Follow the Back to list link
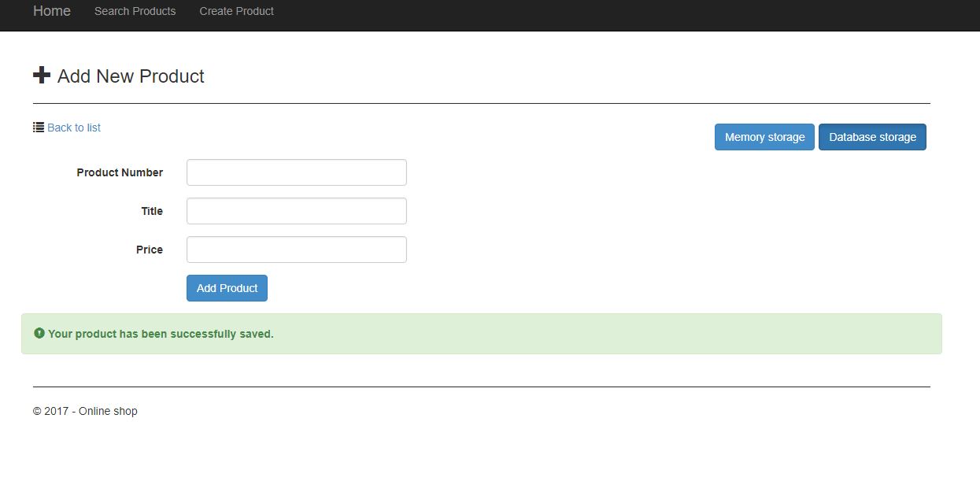The width and height of the screenshot is (980, 481). coord(73,127)
